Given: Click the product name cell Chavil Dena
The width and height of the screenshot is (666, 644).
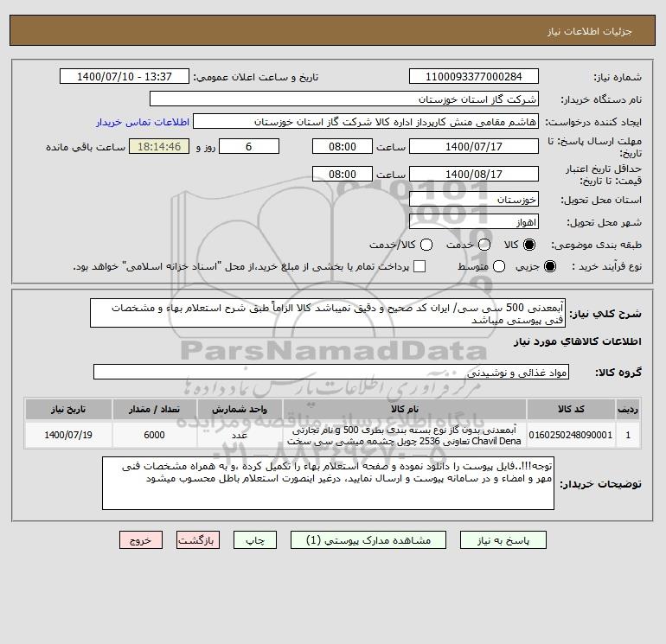Looking at the screenshot, I should (x=405, y=435).
